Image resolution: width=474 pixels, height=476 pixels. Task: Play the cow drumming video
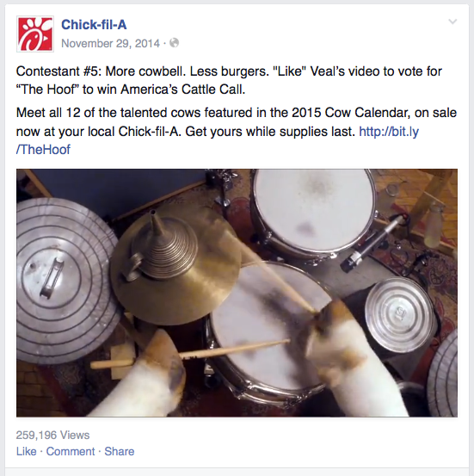[237, 293]
